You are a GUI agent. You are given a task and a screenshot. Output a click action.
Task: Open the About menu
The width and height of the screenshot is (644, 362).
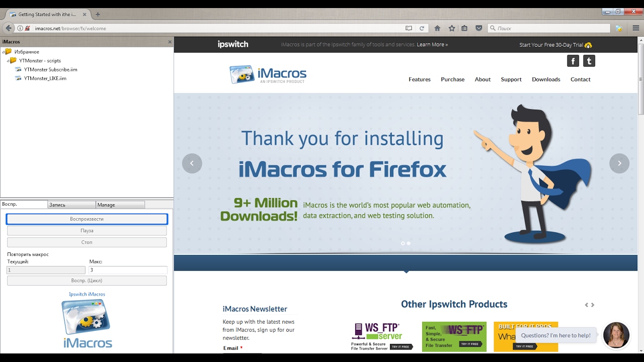[x=482, y=79]
